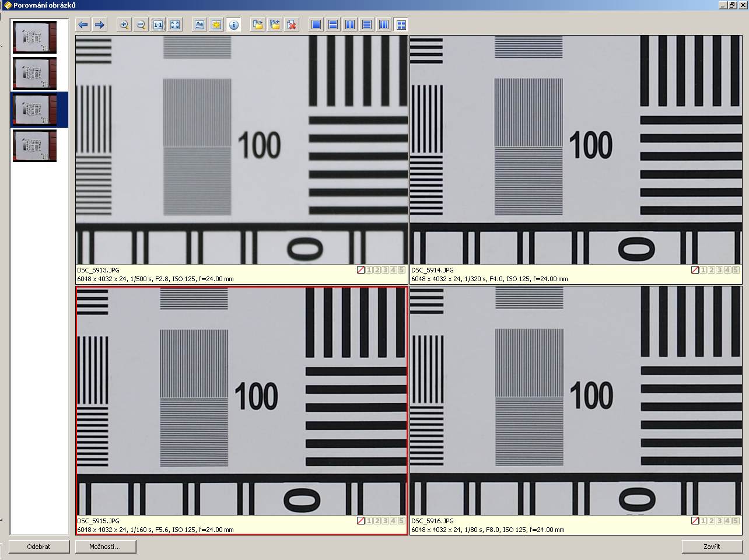
Task: Set rating 3 for DSC_5916.JPG
Action: tap(719, 521)
